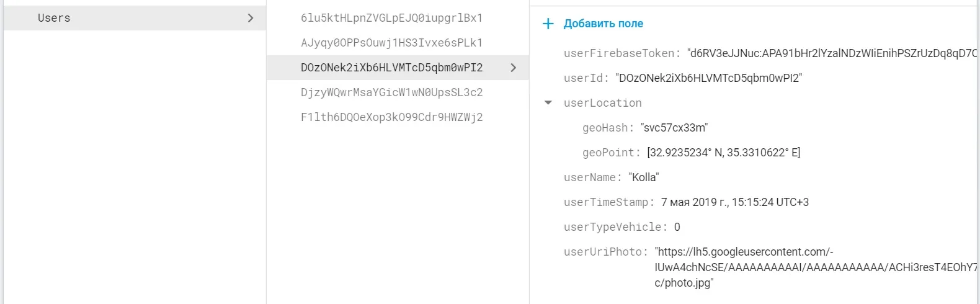Open document AJyqy0OPPsOuwj1HS3Ivxe6sPLk1
980x304 pixels.
tap(391, 43)
